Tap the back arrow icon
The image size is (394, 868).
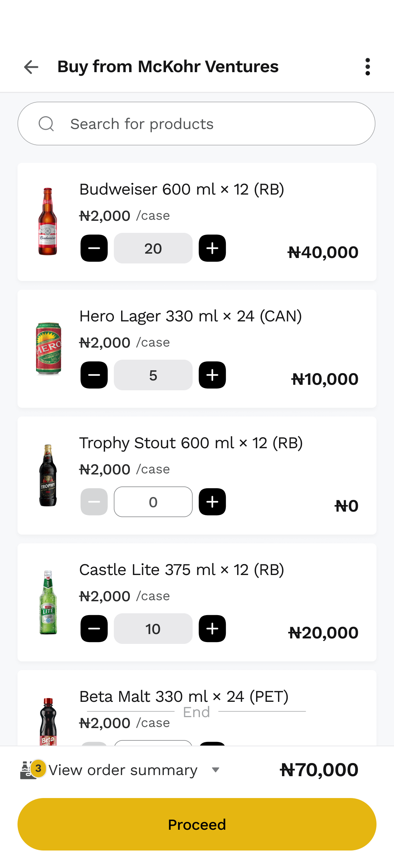coord(31,67)
